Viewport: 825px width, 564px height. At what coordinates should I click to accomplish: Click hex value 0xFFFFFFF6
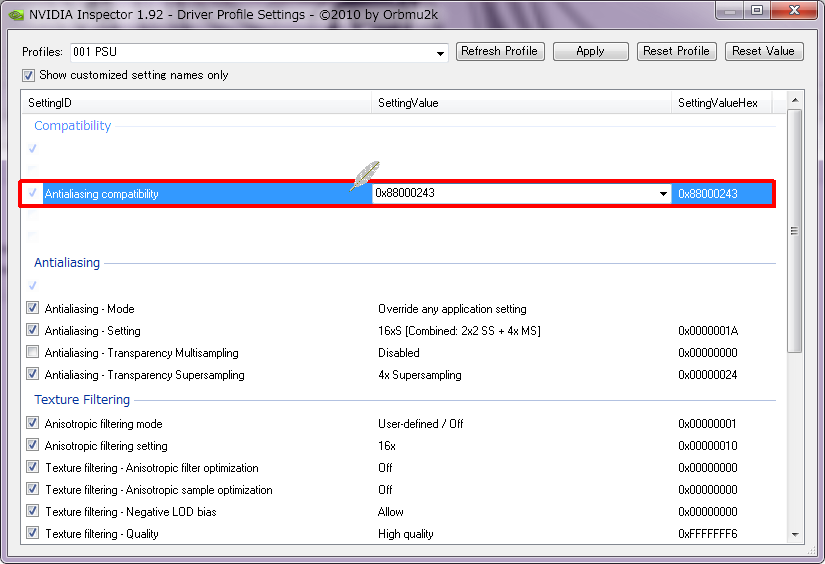coord(708,534)
